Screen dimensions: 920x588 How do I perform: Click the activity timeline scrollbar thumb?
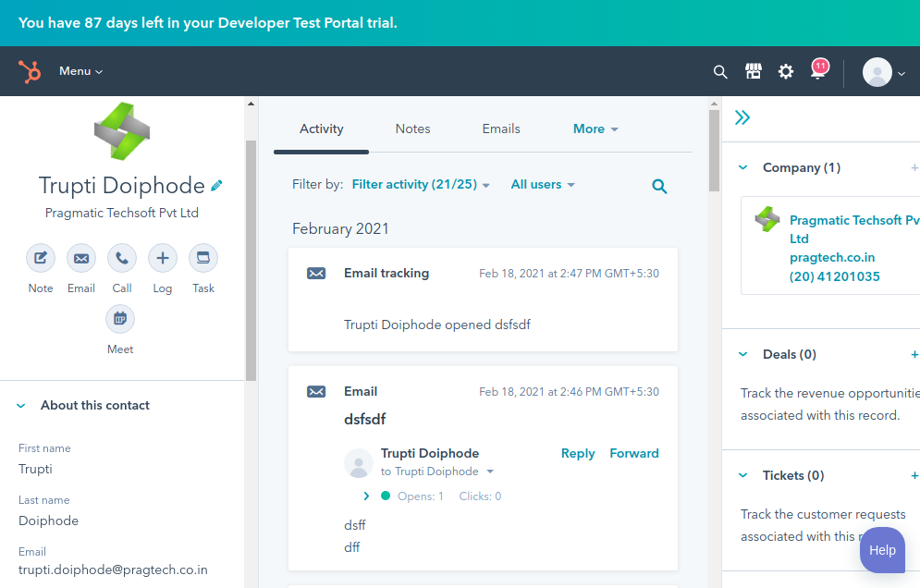point(714,150)
